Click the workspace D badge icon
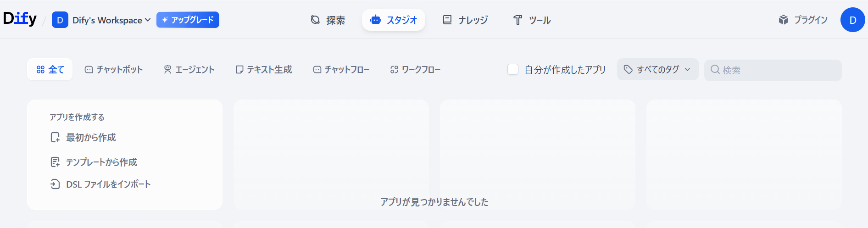868x228 pixels. tap(60, 20)
